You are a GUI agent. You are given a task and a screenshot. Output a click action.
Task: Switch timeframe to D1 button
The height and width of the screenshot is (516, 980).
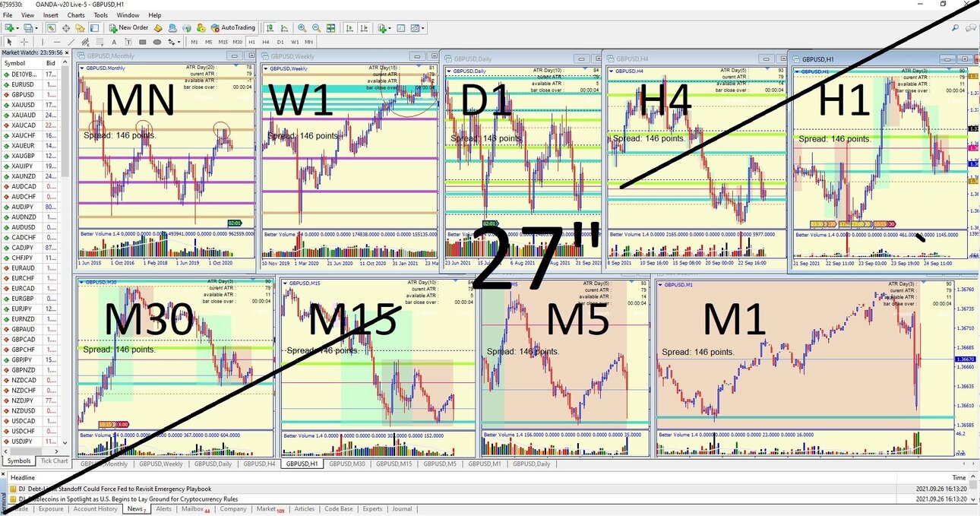(280, 42)
